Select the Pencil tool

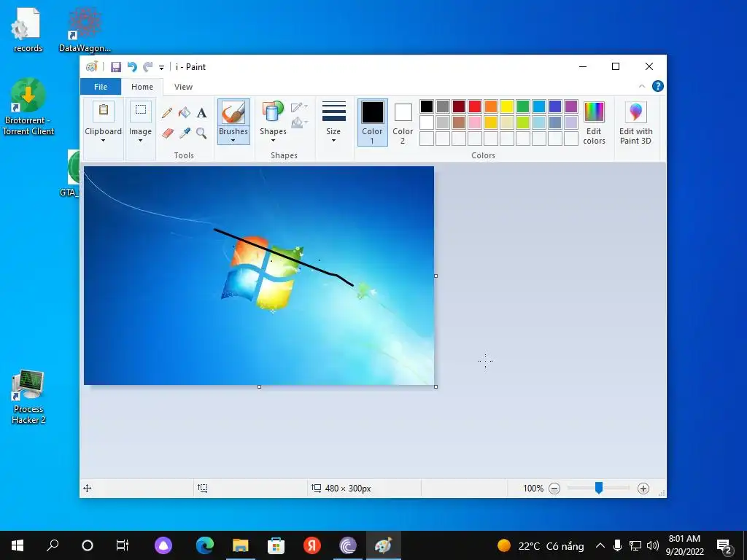point(167,113)
